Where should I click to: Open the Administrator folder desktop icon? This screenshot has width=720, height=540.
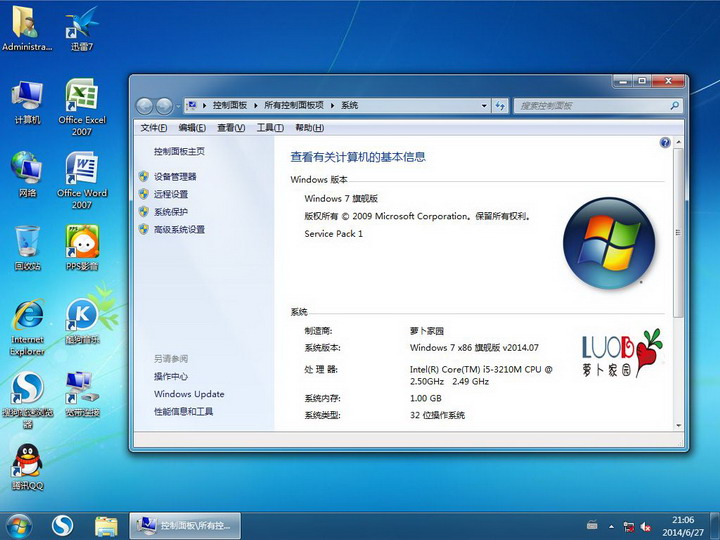pos(27,28)
